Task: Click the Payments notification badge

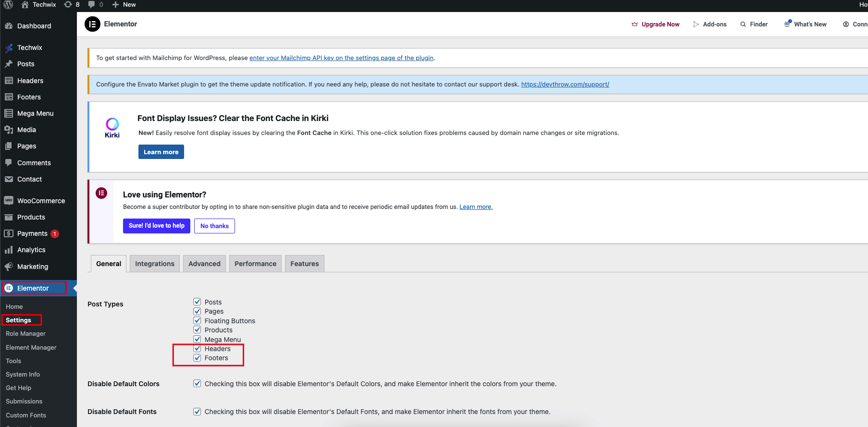Action: click(x=55, y=234)
